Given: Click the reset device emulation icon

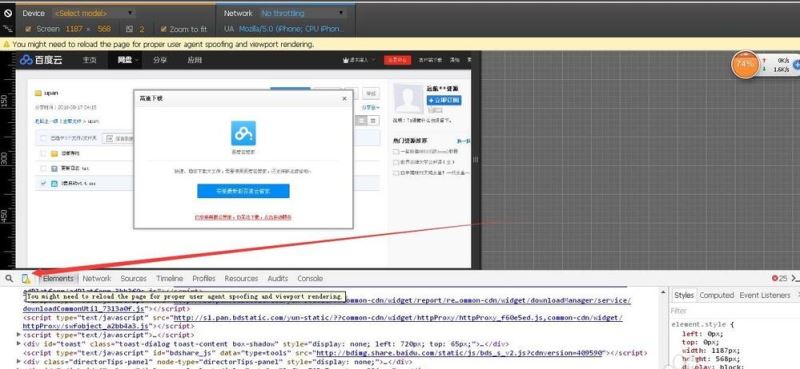Looking at the screenshot, I should [x=8, y=13].
